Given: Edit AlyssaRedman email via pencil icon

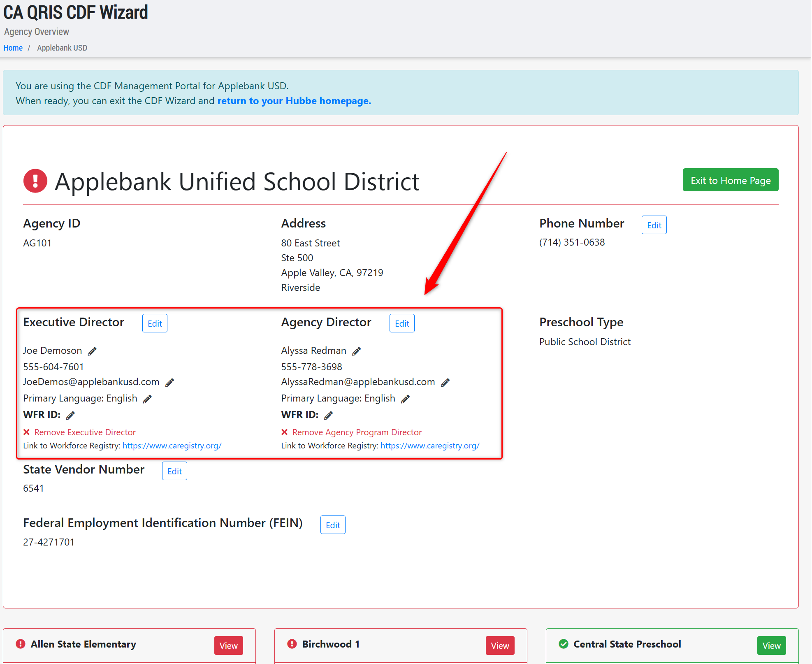Looking at the screenshot, I should click(445, 383).
